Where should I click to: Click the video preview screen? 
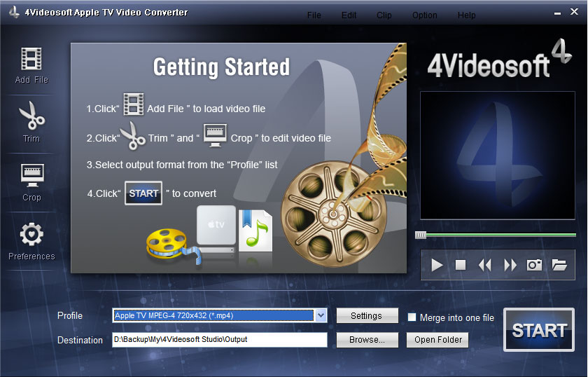point(498,155)
